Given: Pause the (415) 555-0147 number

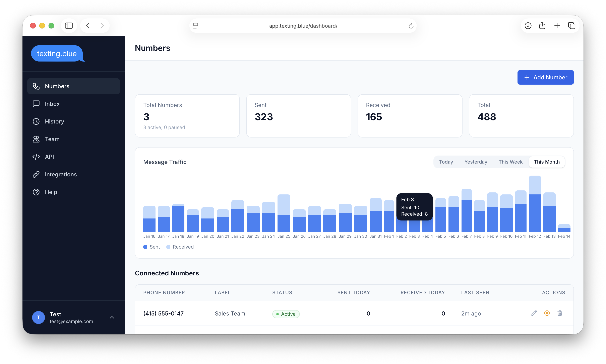Looking at the screenshot, I should tap(547, 313).
